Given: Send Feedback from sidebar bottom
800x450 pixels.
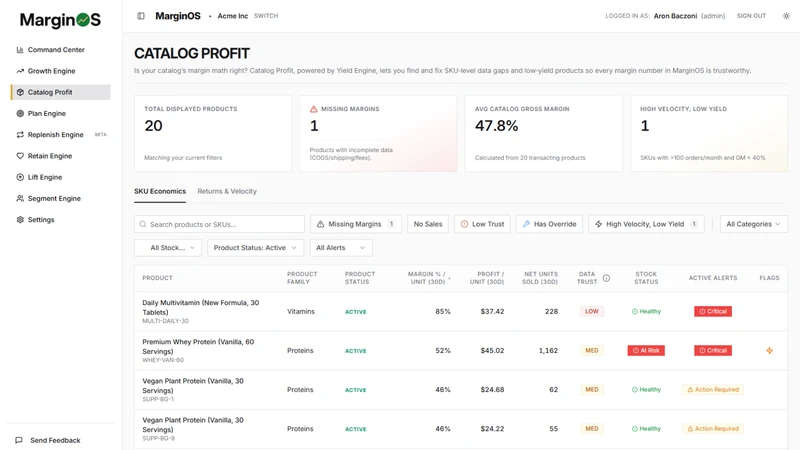Looking at the screenshot, I should pos(55,440).
